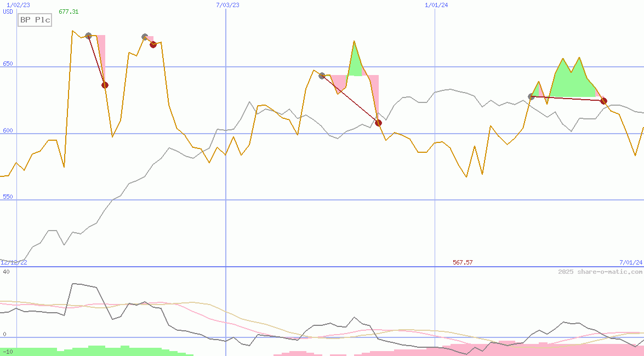644x356 pixels.
Task: Click the red endpoint dot of first trendline
Action: (105, 85)
